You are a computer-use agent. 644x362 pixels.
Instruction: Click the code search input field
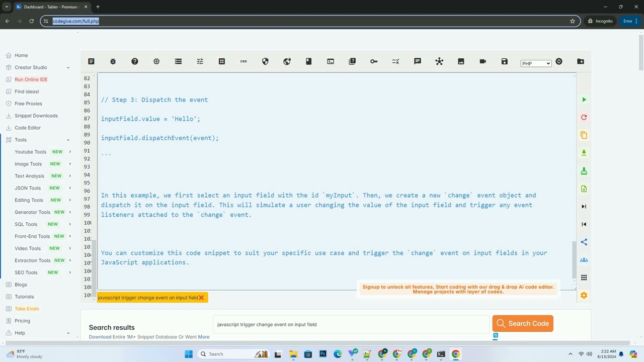pyautogui.click(x=351, y=325)
